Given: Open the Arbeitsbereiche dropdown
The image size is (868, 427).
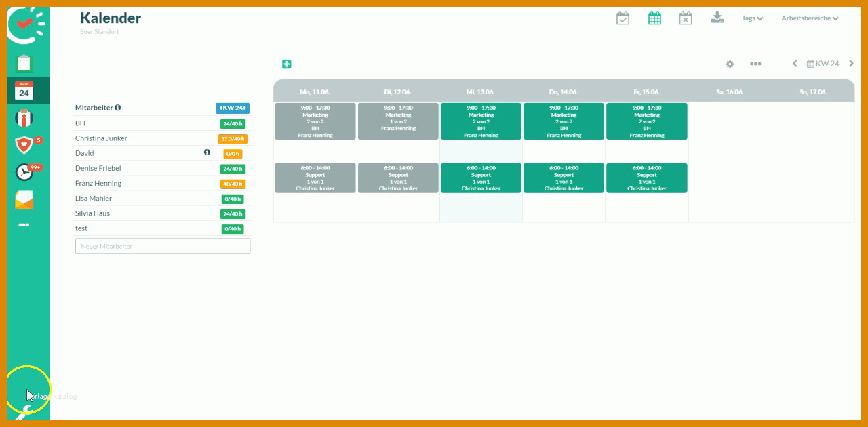Looking at the screenshot, I should (810, 18).
